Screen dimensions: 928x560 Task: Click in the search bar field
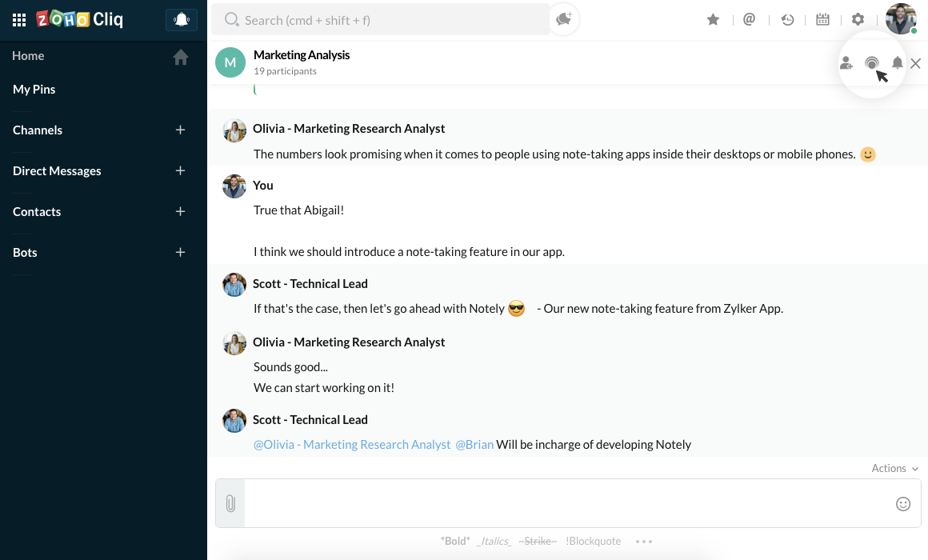point(384,20)
